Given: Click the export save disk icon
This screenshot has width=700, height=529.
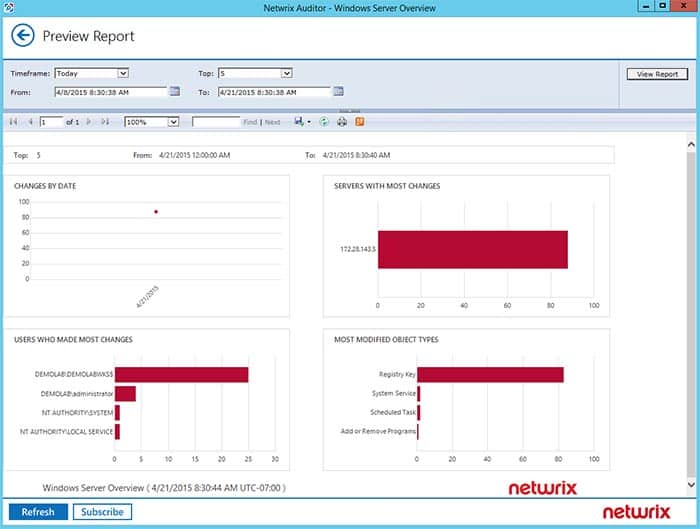Looking at the screenshot, I should (x=299, y=121).
